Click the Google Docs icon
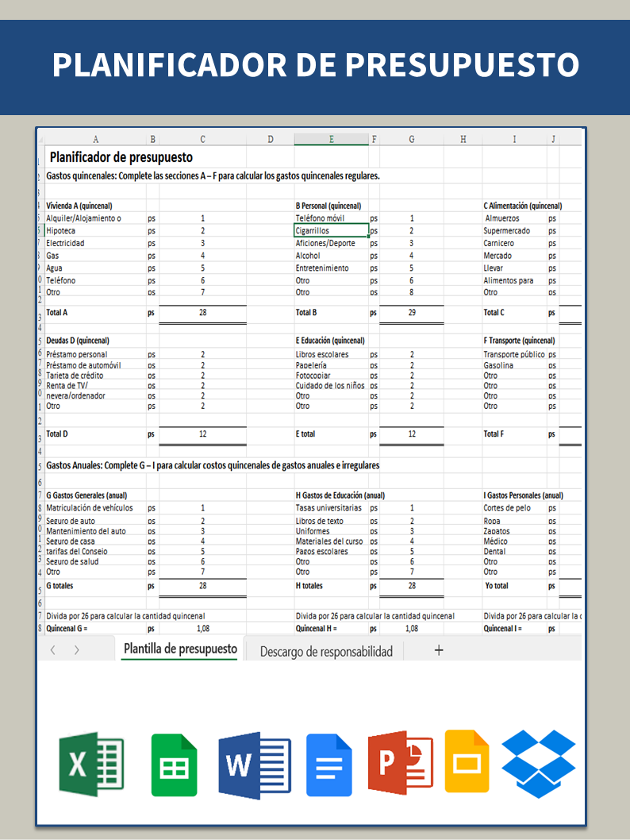Image resolution: width=630 pixels, height=840 pixels. click(x=329, y=765)
